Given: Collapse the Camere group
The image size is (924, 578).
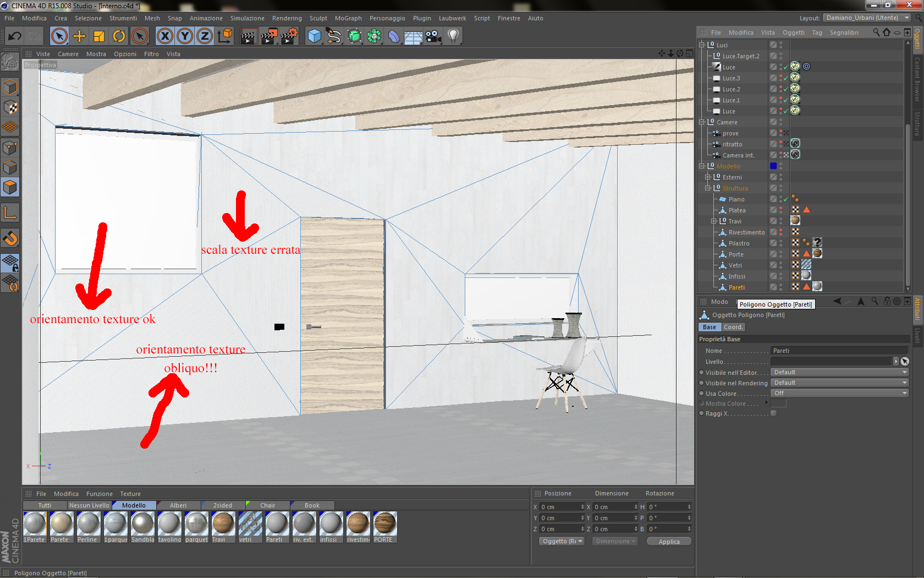Looking at the screenshot, I should pos(702,122).
